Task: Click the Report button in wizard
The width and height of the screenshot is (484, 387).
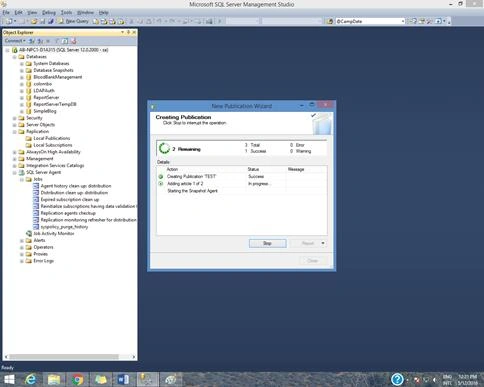Action: point(308,243)
